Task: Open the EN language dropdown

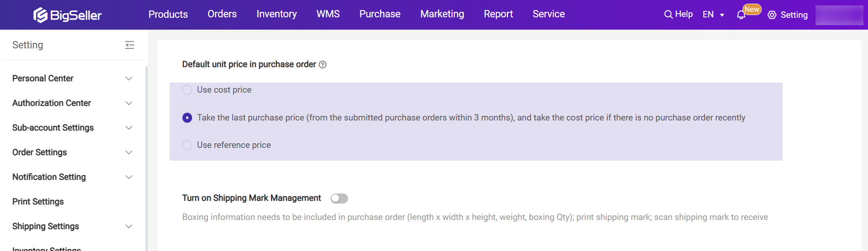Action: click(x=713, y=15)
